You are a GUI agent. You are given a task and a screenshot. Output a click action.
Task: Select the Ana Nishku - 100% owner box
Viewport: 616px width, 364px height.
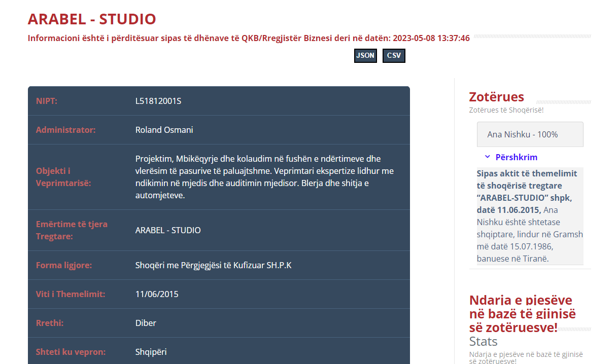tap(530, 134)
